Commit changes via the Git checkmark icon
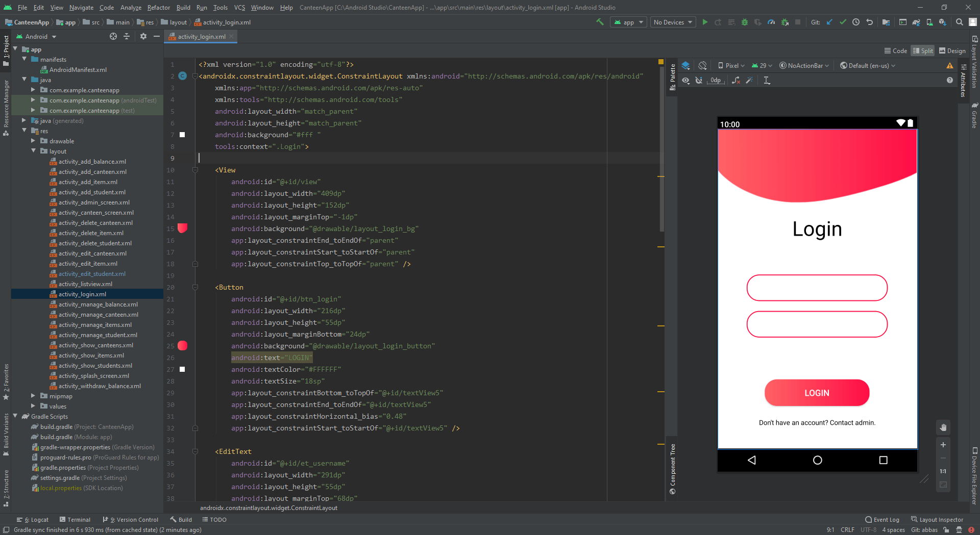Screen dimensions: 980x535 tap(843, 22)
